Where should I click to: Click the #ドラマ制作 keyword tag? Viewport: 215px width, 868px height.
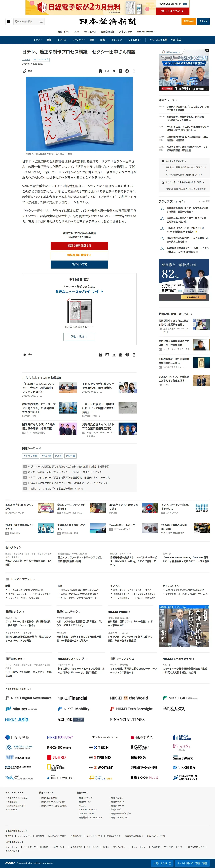point(31,456)
